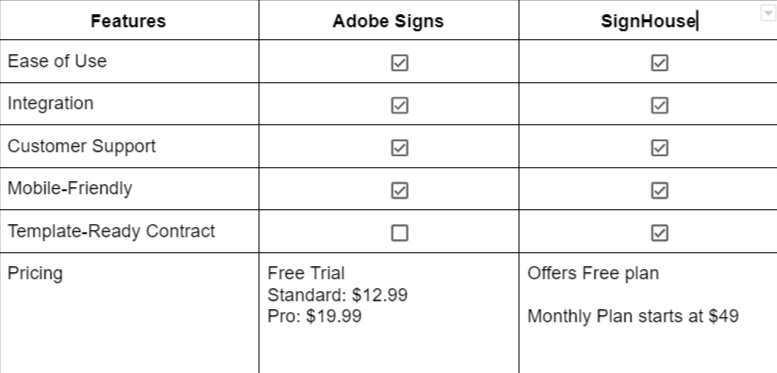Viewport: 777px width, 373px height.
Task: Click the Pricing row label
Action: tap(35, 273)
